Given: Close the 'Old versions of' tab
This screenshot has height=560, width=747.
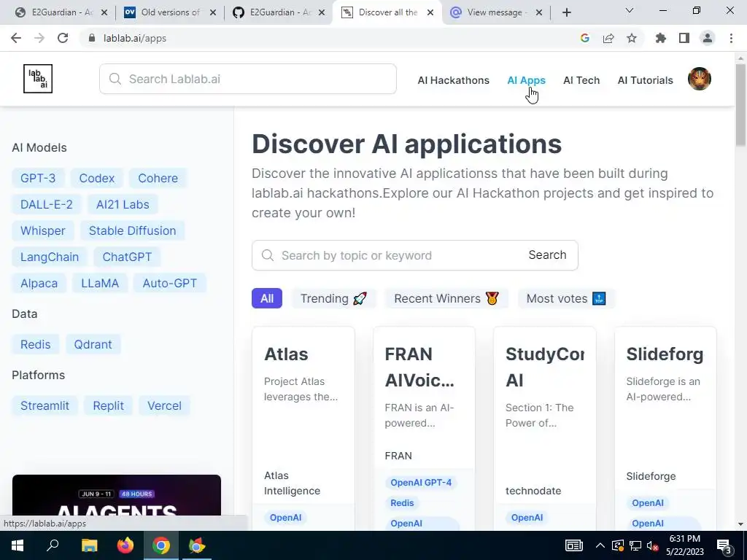Looking at the screenshot, I should (213, 12).
